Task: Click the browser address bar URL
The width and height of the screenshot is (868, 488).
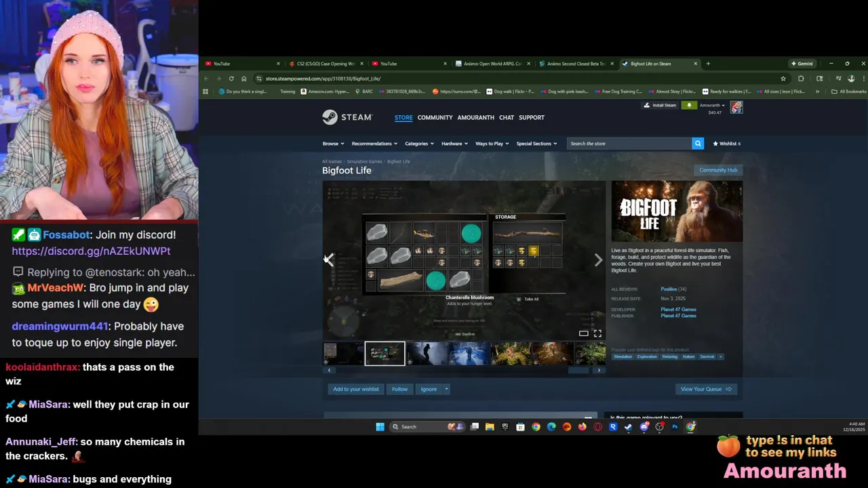Action: pos(323,79)
